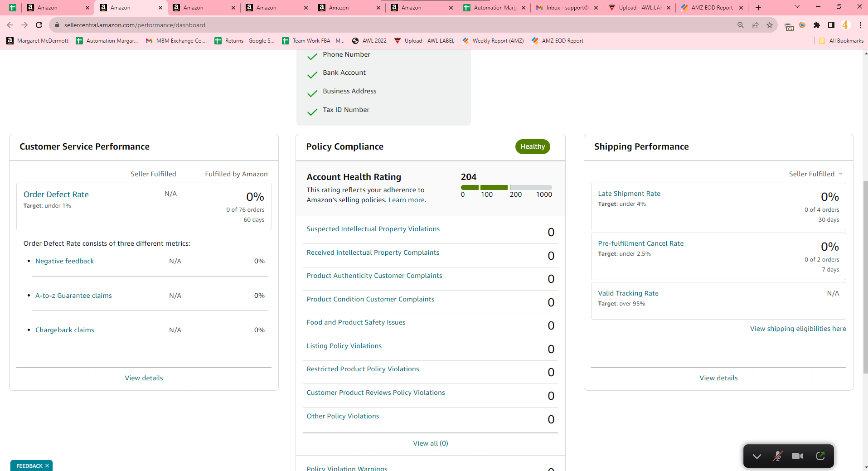Open the Extensions puzzle icon
This screenshot has height=471, width=868.
click(x=817, y=25)
